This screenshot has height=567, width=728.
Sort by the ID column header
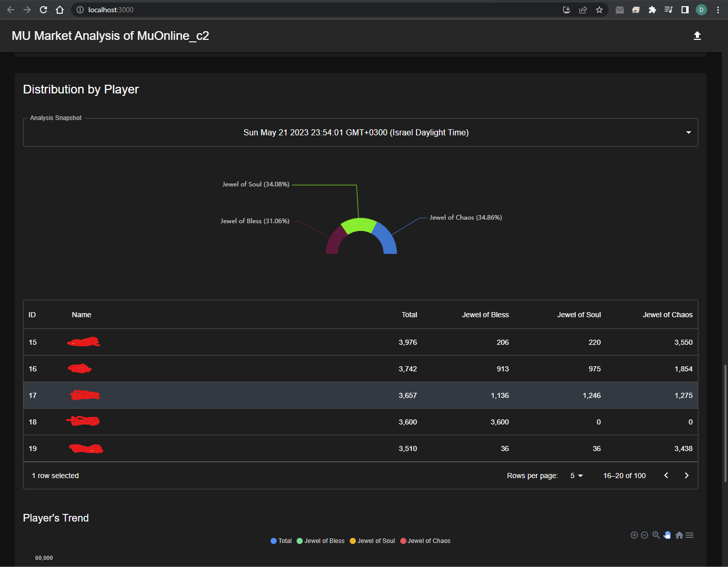point(32,315)
